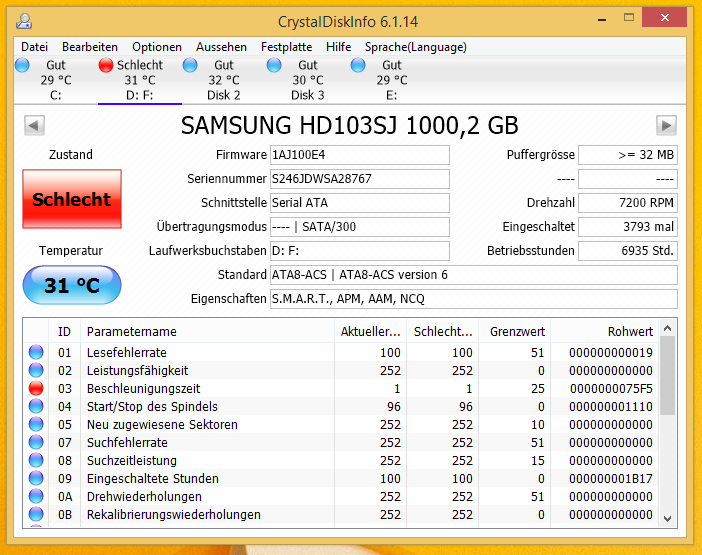Click the SAMSUNG HD103SJ 1000,2 GB title
Screen dimensions: 702x555
[x=350, y=125]
